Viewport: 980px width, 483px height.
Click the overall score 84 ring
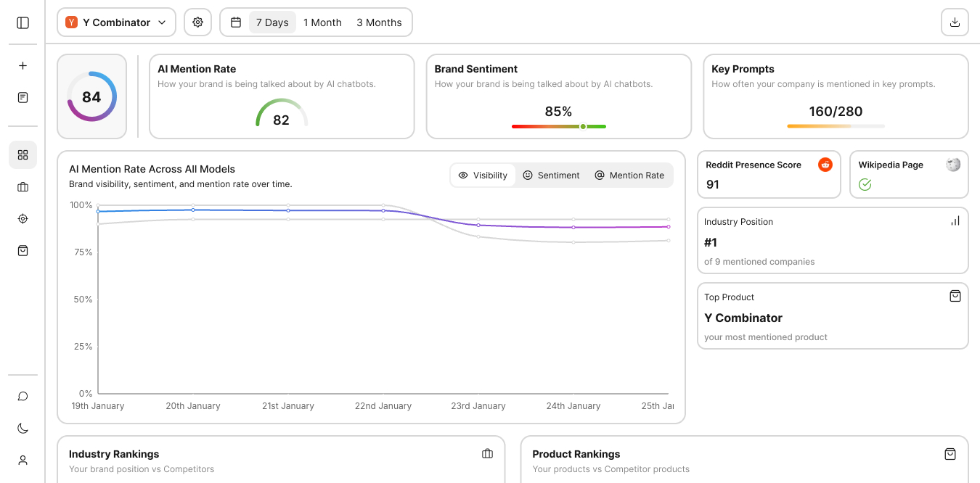click(x=91, y=96)
